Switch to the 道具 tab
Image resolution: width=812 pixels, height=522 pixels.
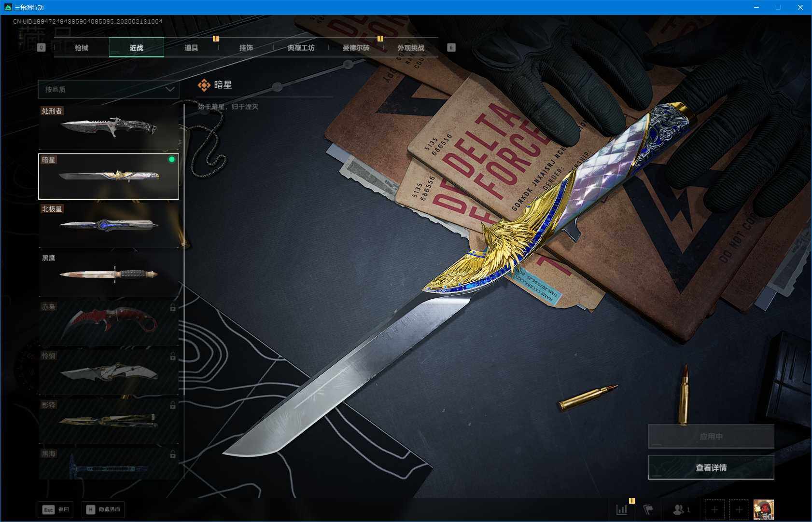click(191, 48)
